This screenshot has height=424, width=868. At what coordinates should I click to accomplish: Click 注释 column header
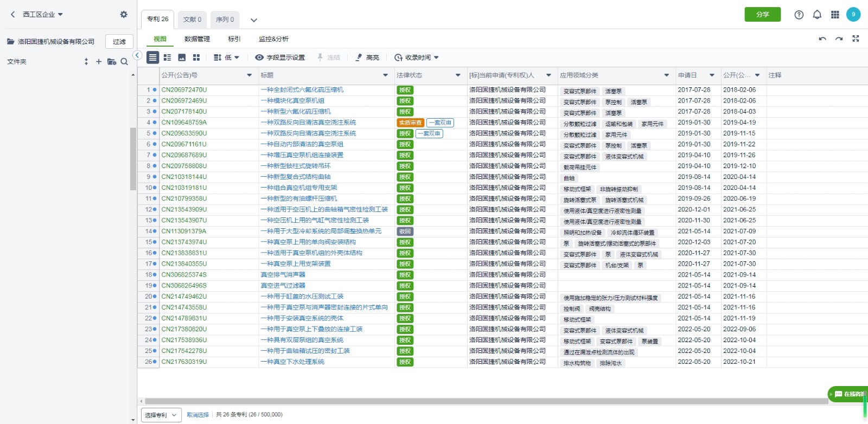point(775,75)
